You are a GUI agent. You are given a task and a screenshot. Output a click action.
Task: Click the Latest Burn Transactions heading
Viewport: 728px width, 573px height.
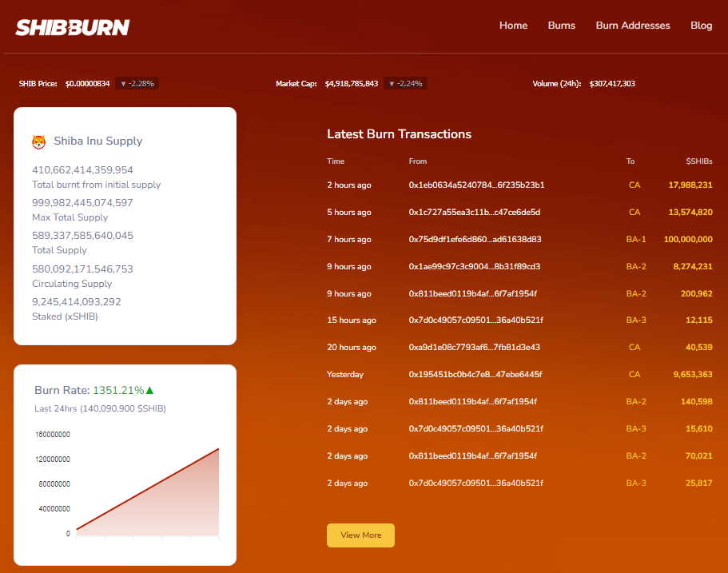point(399,134)
